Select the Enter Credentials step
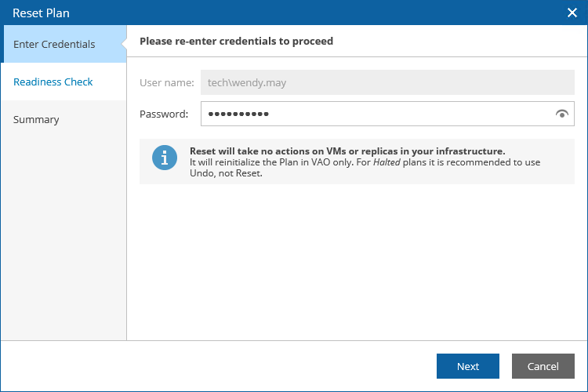Image resolution: width=588 pixels, height=392 pixels. 55,44
